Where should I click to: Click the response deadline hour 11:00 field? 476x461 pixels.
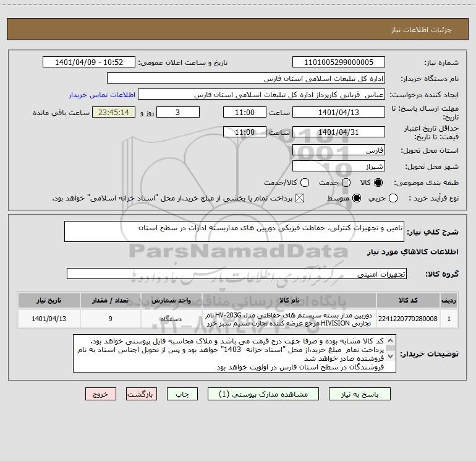click(x=245, y=112)
